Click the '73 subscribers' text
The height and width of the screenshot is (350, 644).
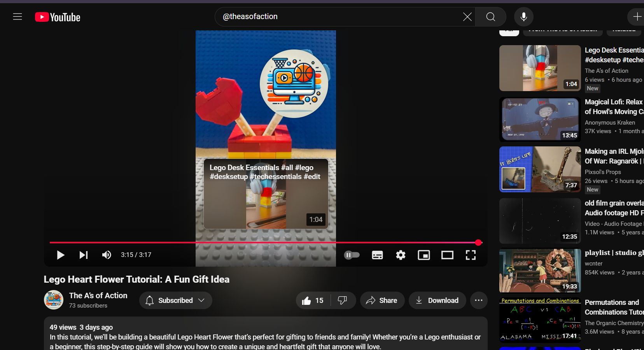point(88,306)
